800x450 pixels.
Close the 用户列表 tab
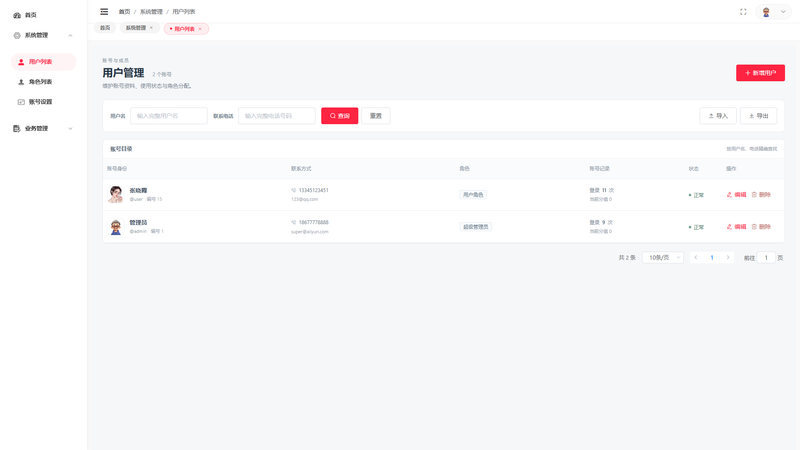pos(200,29)
